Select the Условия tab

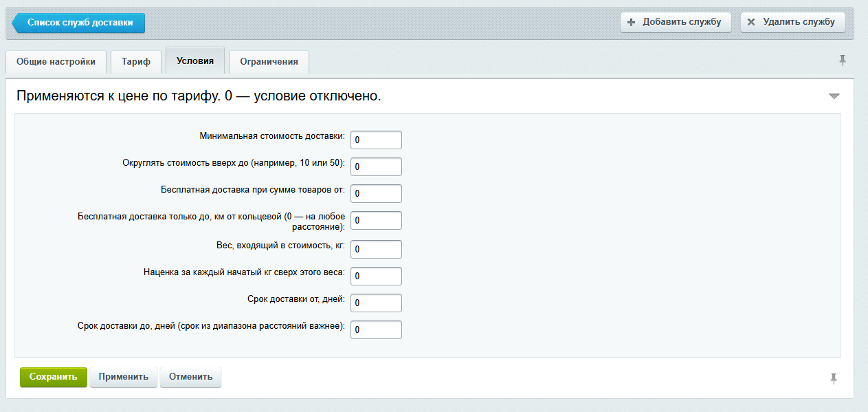tap(195, 61)
